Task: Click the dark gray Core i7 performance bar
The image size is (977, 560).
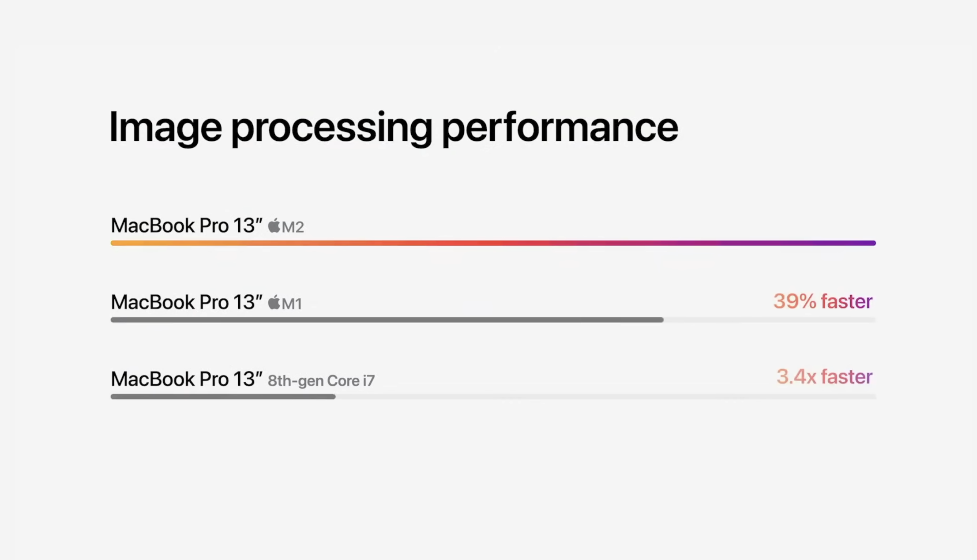Action: 223,397
